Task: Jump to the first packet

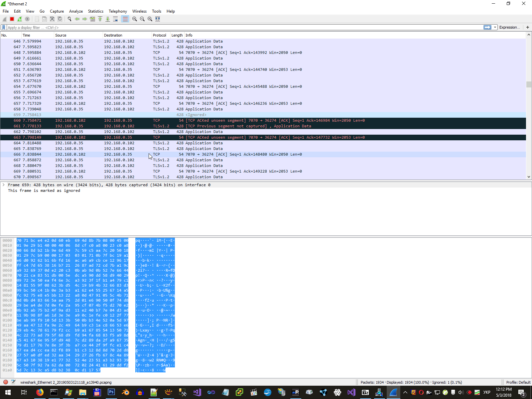Action: coord(100,19)
